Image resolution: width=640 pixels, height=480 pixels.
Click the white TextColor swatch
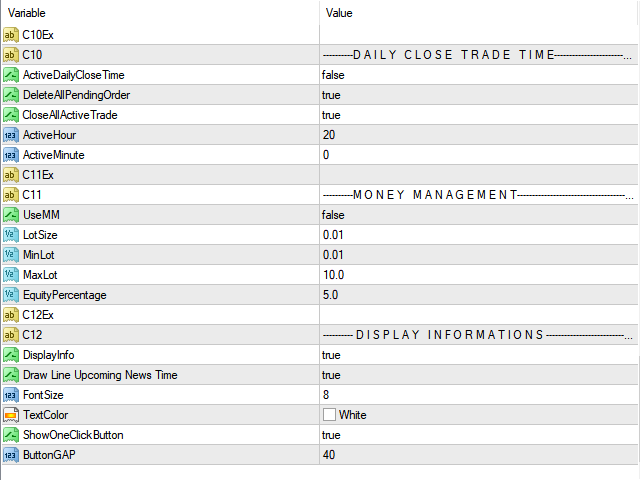point(329,415)
